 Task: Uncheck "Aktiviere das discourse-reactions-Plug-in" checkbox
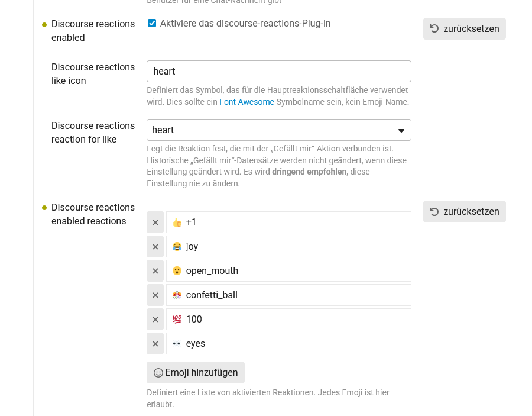(152, 24)
